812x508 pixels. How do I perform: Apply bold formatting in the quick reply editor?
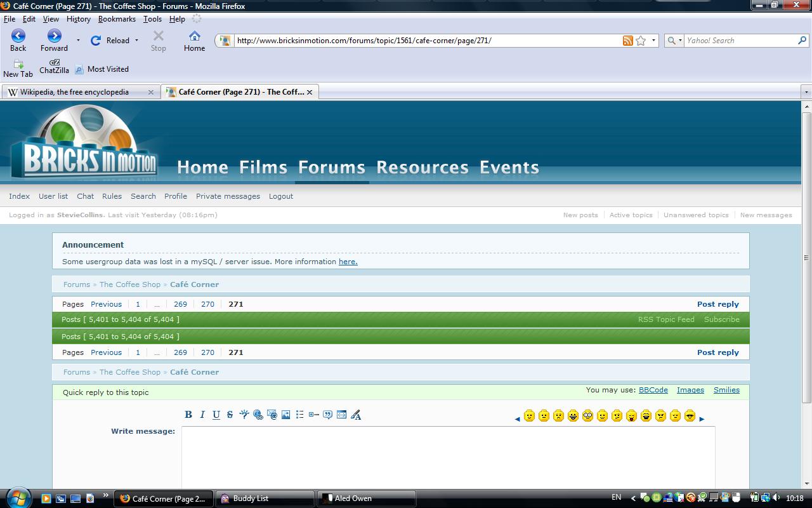188,415
